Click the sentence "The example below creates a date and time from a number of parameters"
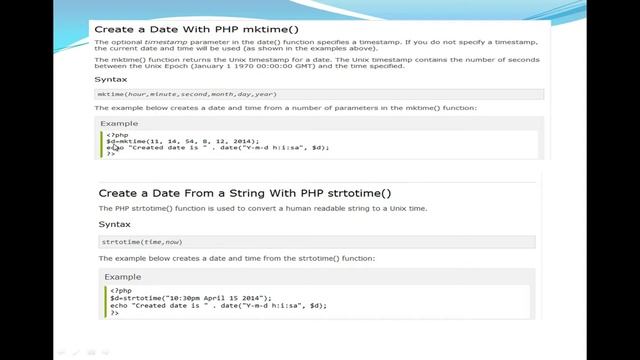The width and height of the screenshot is (640, 360). tap(285, 108)
